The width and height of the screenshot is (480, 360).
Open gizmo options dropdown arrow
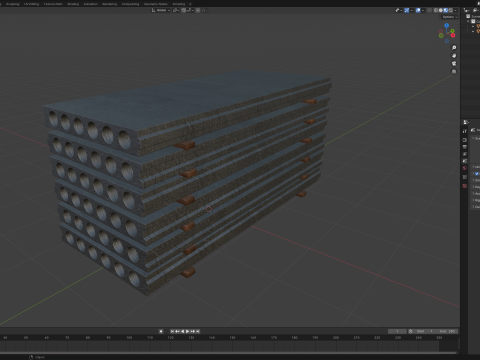tap(412, 10)
